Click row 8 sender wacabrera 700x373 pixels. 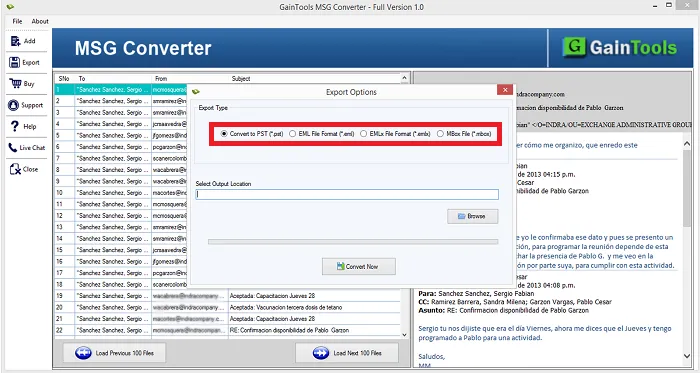coord(170,170)
